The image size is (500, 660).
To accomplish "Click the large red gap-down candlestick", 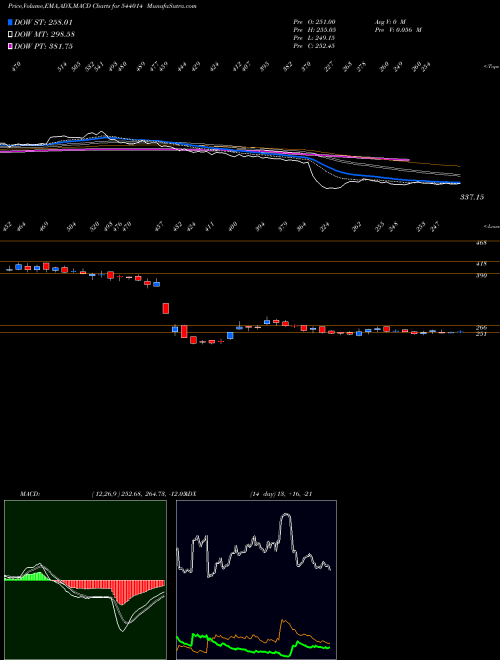I will coord(166,308).
